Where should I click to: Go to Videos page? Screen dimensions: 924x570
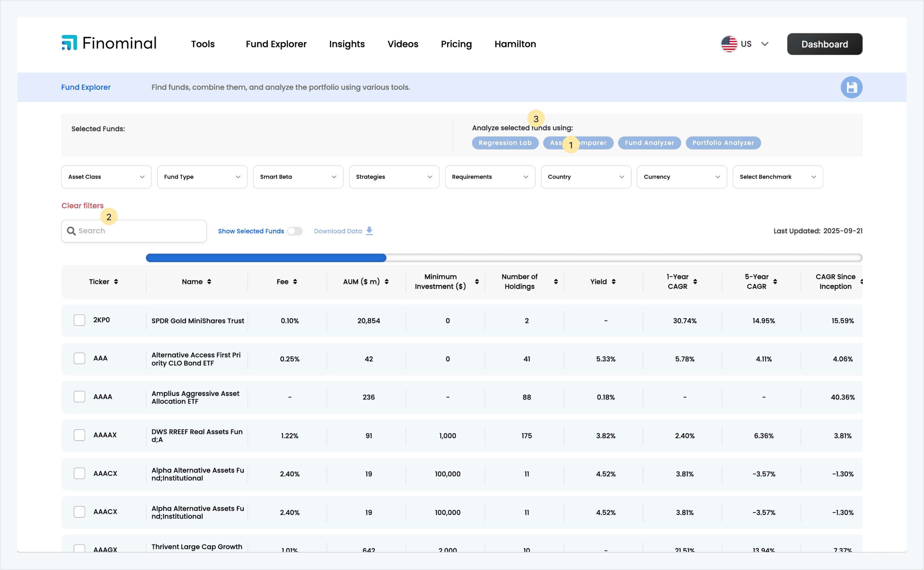point(403,44)
